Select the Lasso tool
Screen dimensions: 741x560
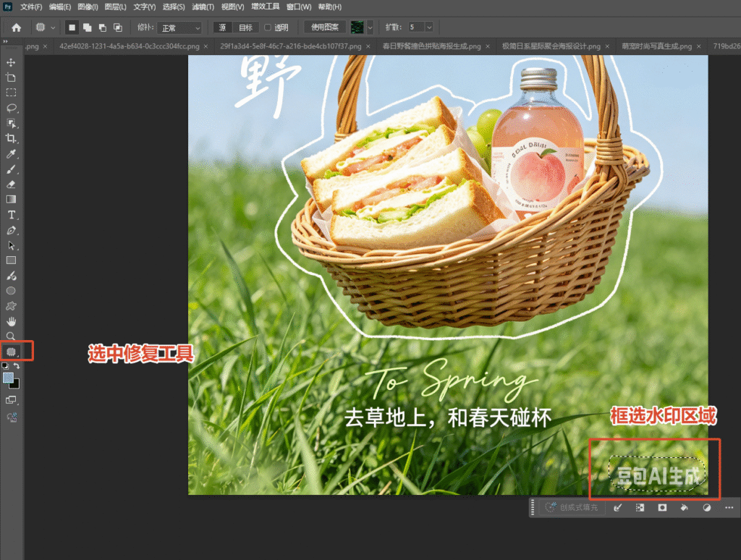(x=11, y=108)
